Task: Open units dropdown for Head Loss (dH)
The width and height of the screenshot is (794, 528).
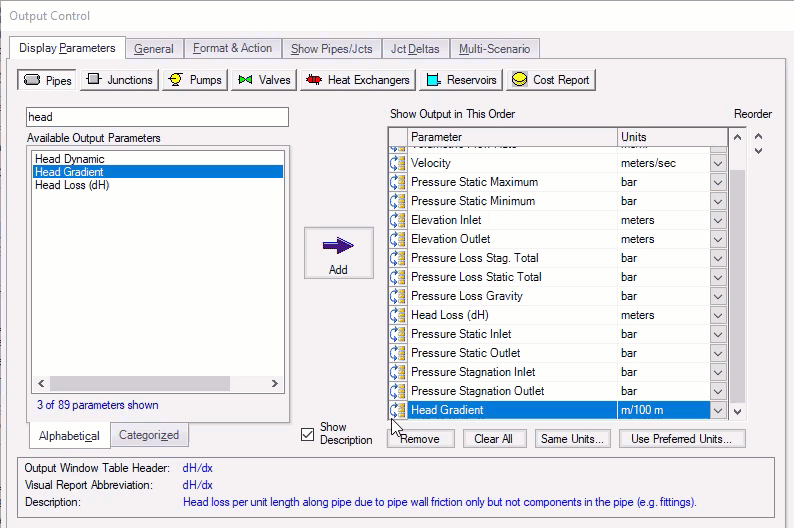Action: coord(718,315)
